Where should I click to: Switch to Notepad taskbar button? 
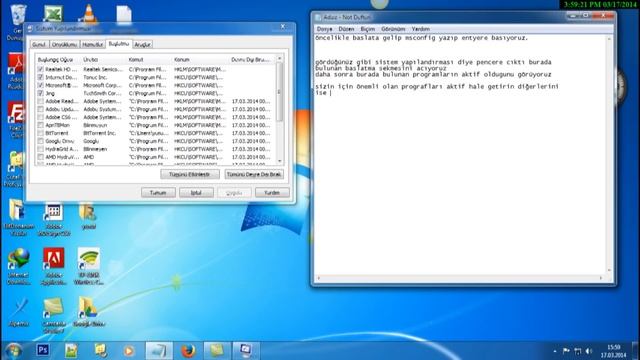tap(159, 351)
